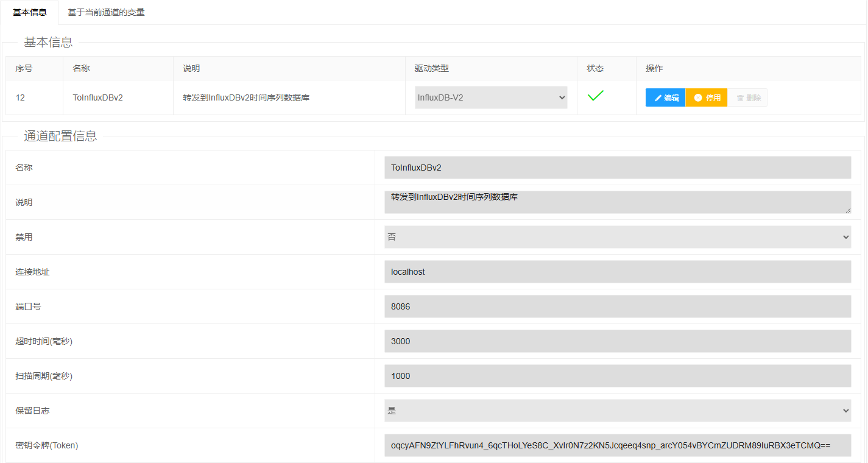The height and width of the screenshot is (463, 868).
Task: Click the 通道配置信息 section title
Action: pos(60,136)
